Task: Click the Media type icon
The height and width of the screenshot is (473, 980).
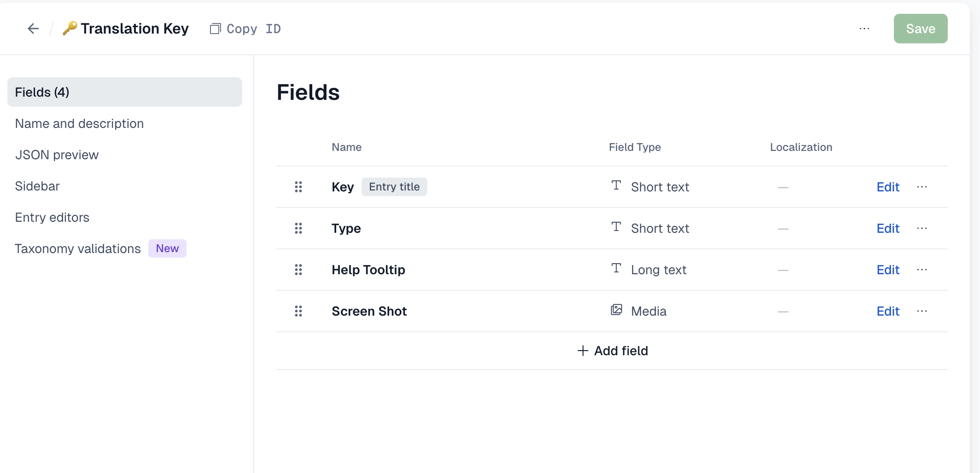Action: click(616, 310)
